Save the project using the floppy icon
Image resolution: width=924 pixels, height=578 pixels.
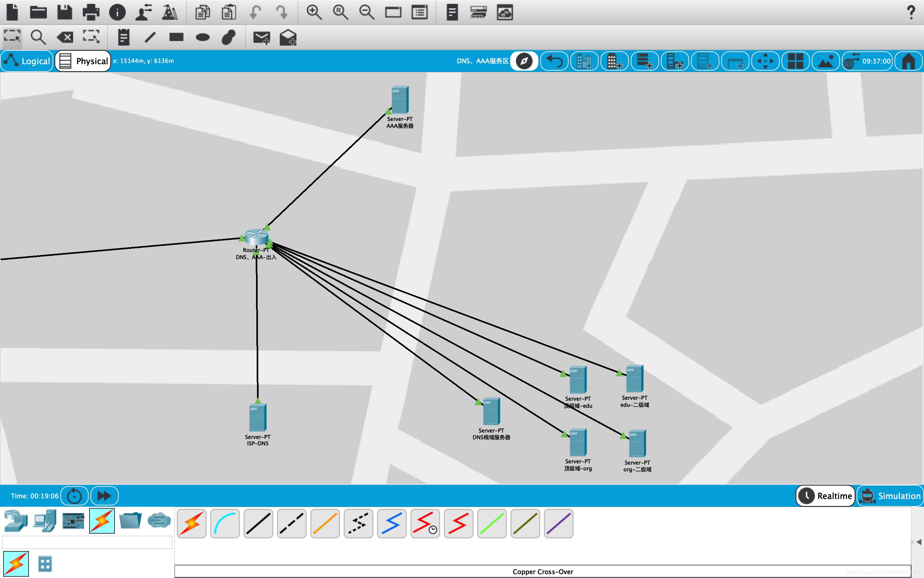(x=64, y=12)
